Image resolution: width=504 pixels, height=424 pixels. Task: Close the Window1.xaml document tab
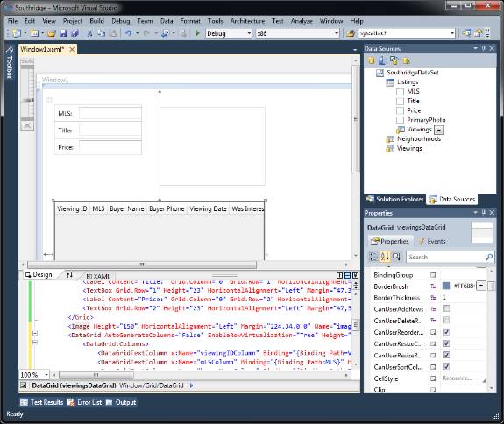tap(73, 49)
